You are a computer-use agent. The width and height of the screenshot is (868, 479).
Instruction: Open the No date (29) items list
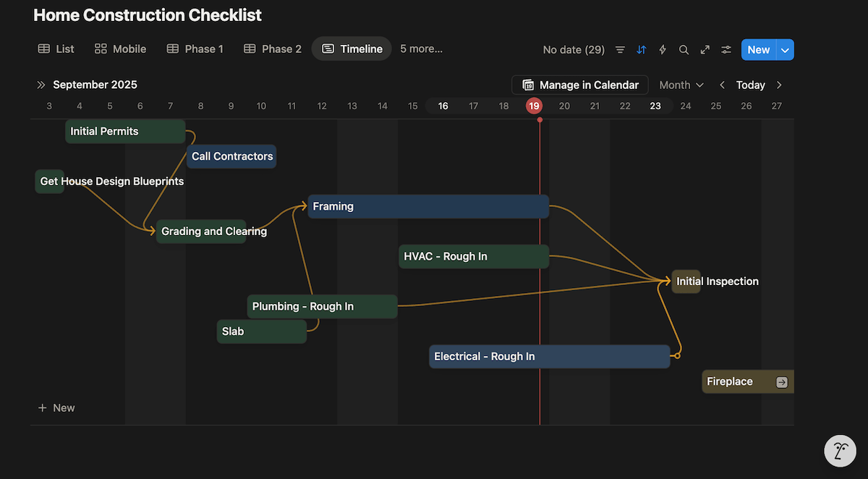(x=574, y=49)
